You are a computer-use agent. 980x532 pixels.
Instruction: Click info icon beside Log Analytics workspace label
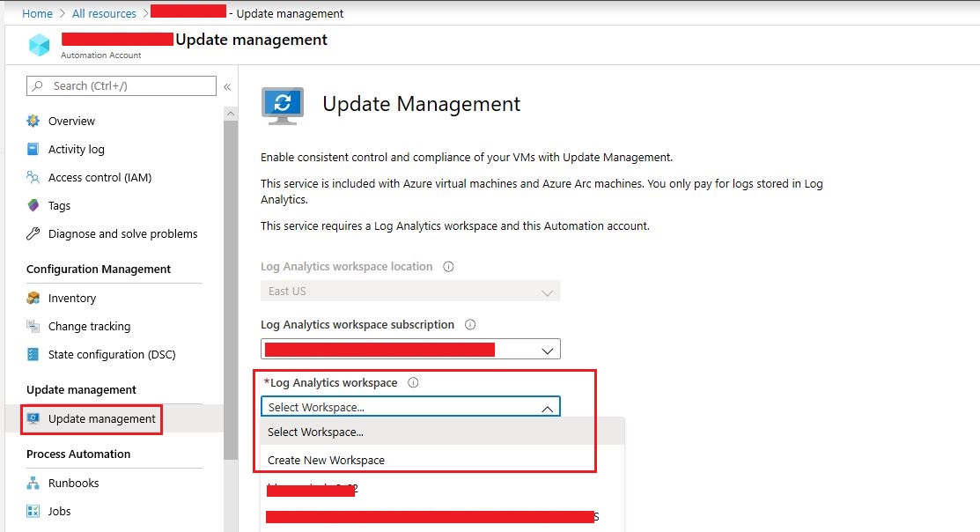click(x=413, y=382)
